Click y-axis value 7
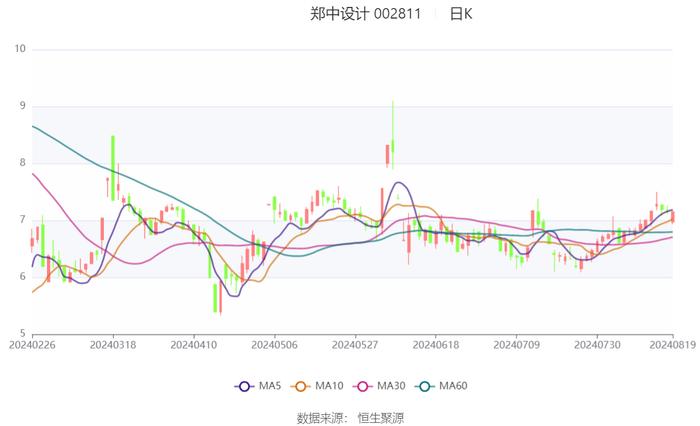The width and height of the screenshot is (700, 426). pyautogui.click(x=23, y=220)
